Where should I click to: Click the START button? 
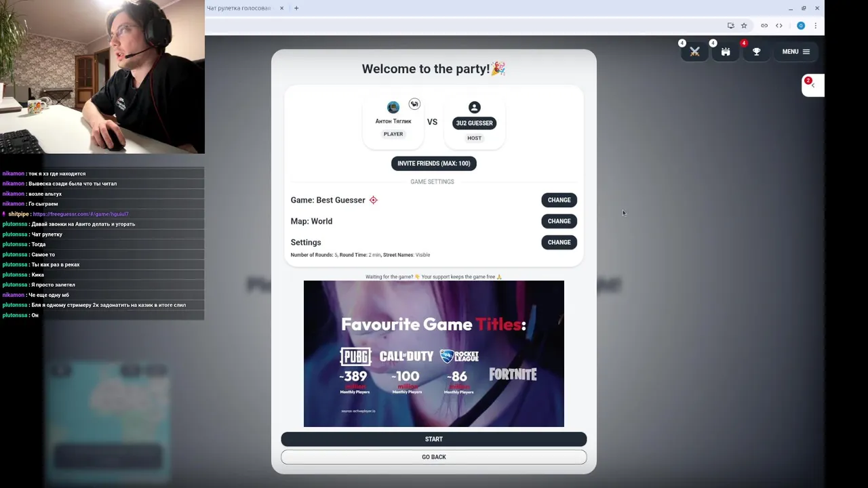(433, 439)
